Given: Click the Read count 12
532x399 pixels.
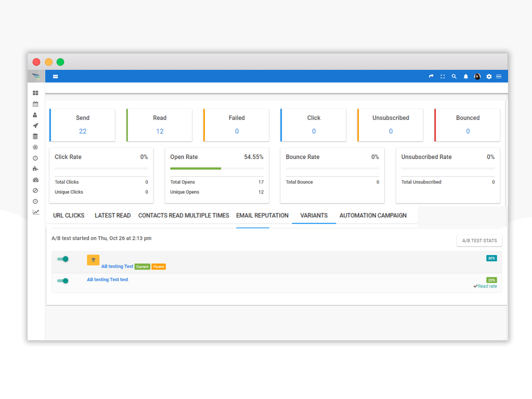Looking at the screenshot, I should [160, 131].
